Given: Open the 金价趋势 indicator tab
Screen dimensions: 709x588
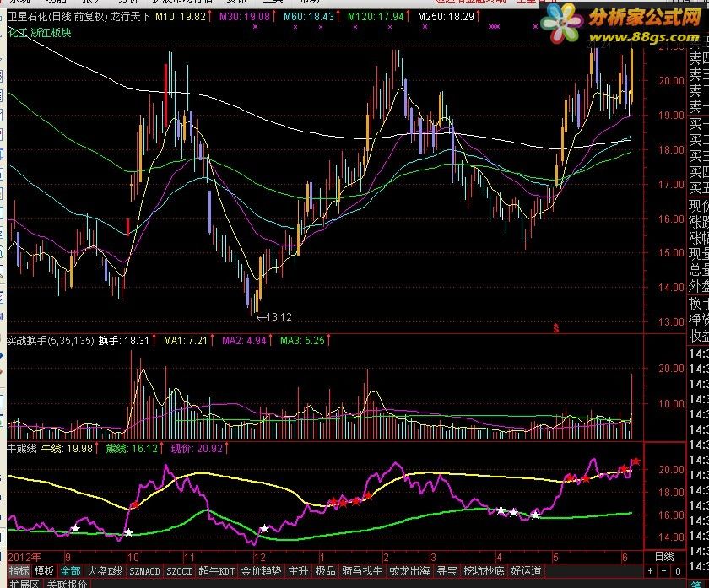Looking at the screenshot, I should pyautogui.click(x=261, y=571).
